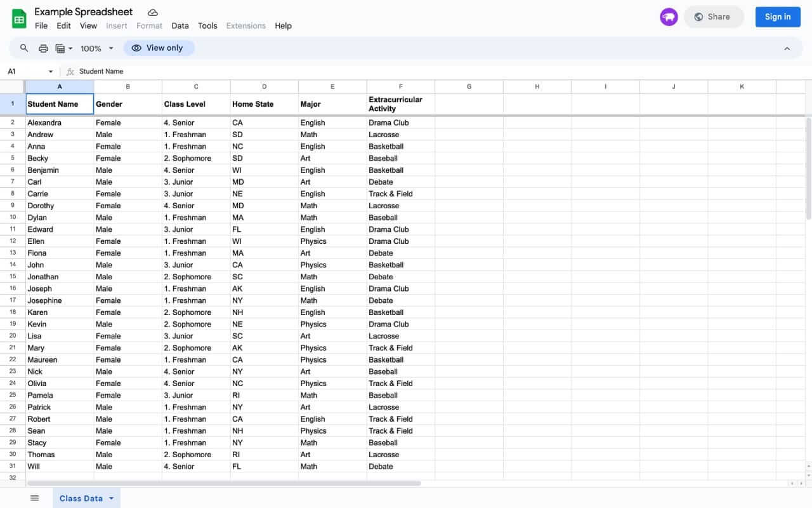Viewport: 812px width, 508px height.
Task: Select the select-all corner box
Action: click(x=13, y=86)
